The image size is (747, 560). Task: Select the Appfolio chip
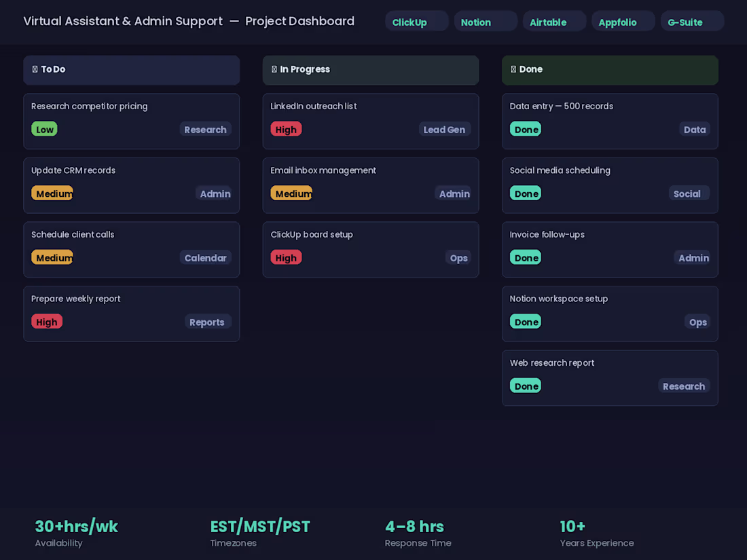(623, 22)
